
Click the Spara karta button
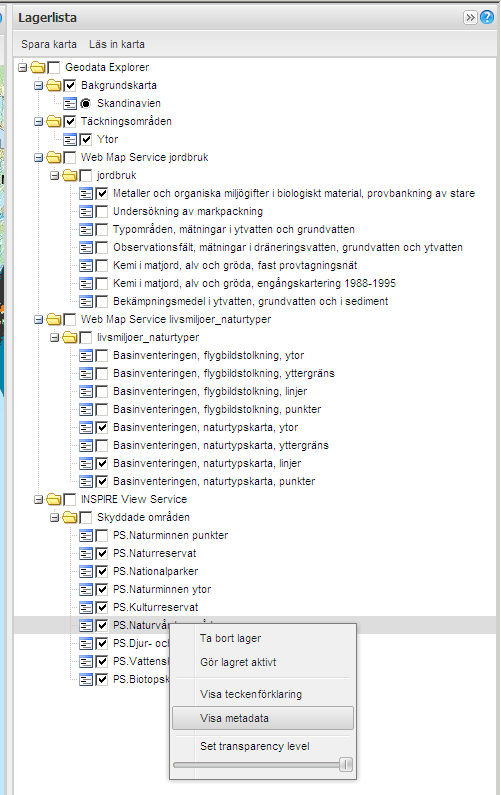tap(49, 45)
